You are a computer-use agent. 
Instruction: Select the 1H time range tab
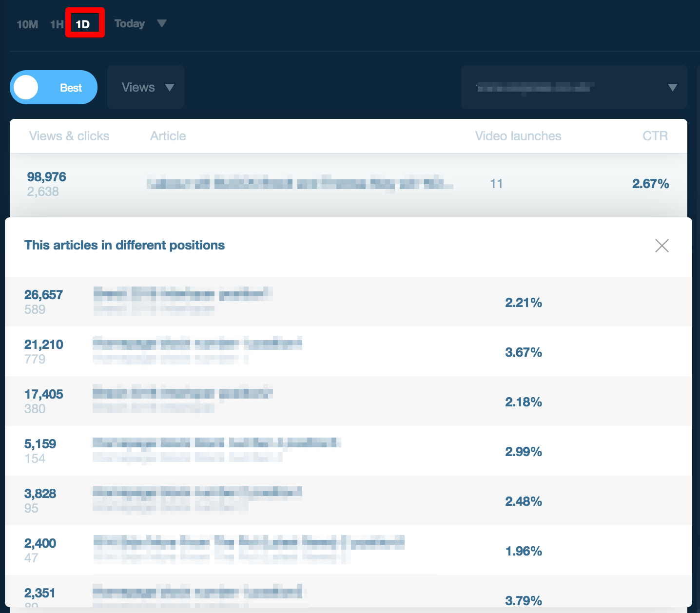(57, 24)
